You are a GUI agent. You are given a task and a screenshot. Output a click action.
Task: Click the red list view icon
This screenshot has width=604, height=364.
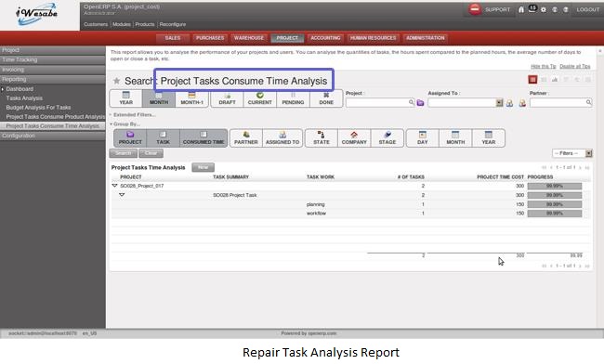[532, 79]
